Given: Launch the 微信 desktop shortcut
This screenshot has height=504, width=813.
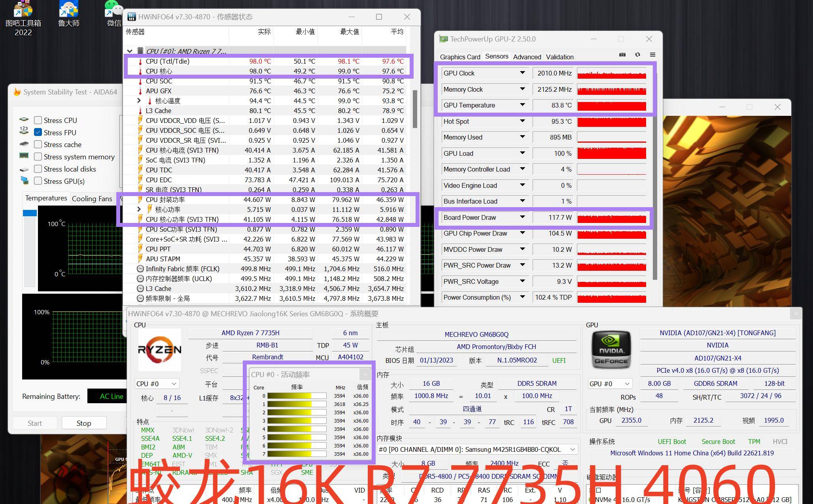Looking at the screenshot, I should (x=113, y=14).
